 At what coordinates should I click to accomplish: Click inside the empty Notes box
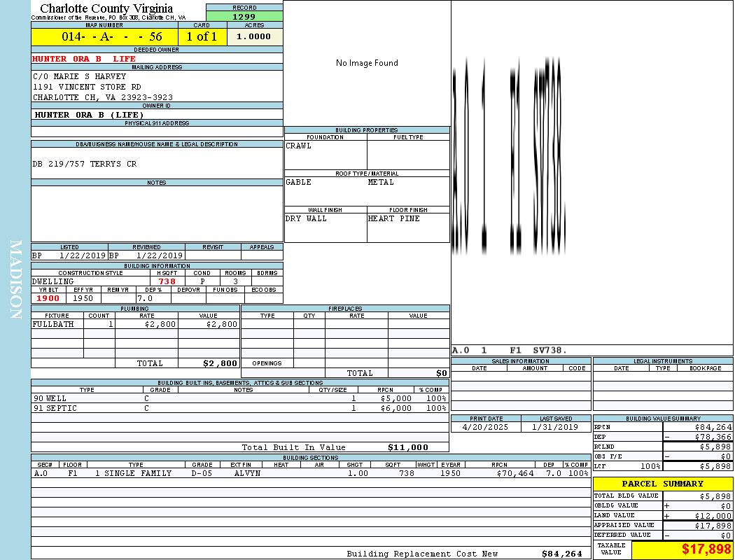(157, 213)
